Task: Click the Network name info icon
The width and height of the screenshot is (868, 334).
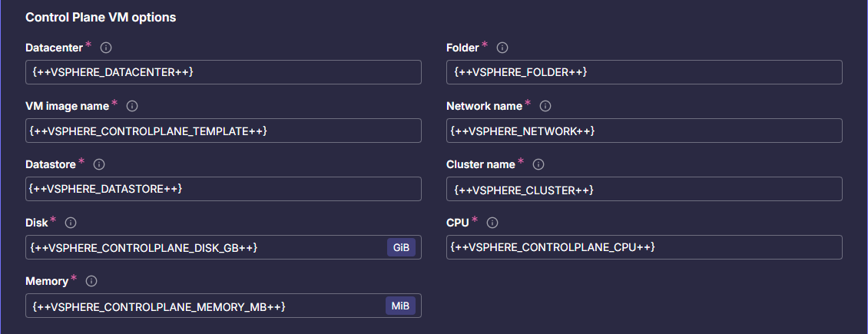Action: point(545,106)
